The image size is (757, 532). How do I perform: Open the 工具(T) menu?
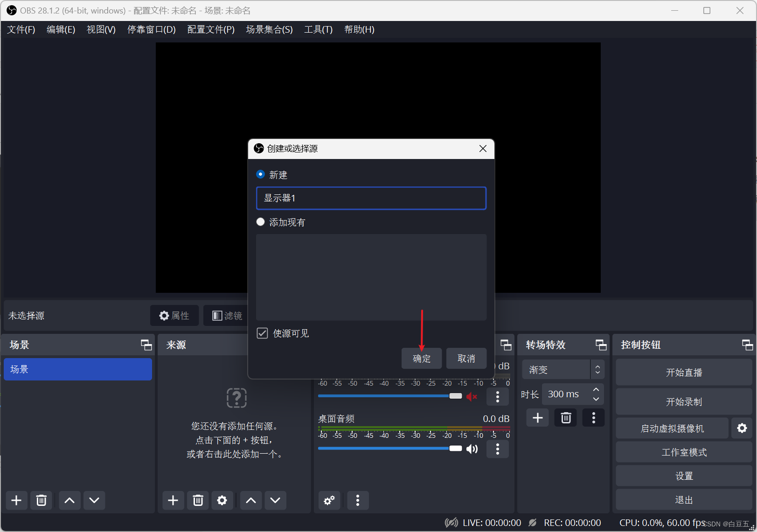[319, 29]
